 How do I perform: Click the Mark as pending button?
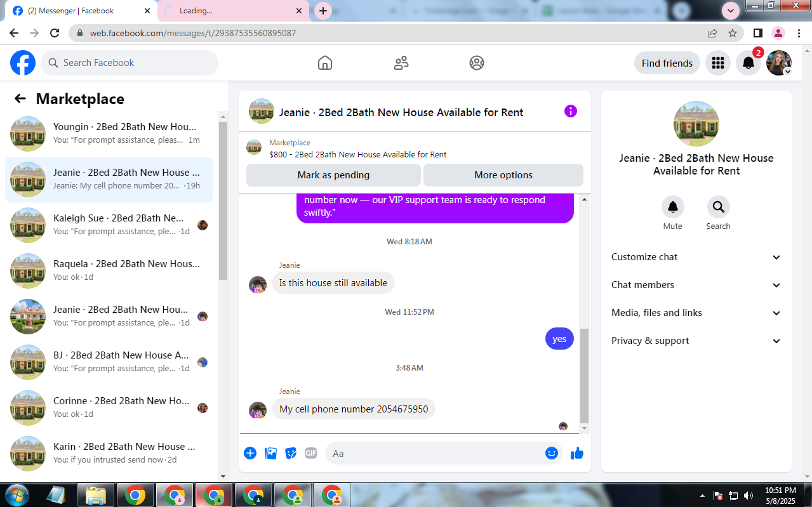click(333, 175)
